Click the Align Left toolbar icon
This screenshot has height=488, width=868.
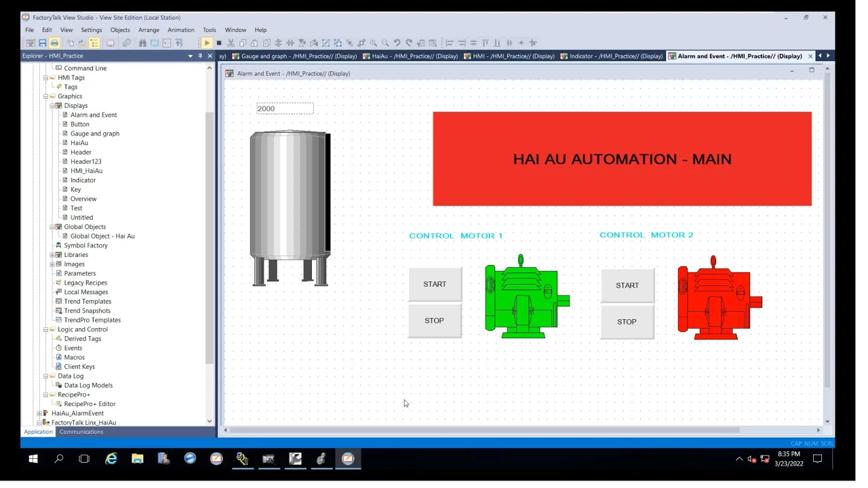[x=450, y=43]
